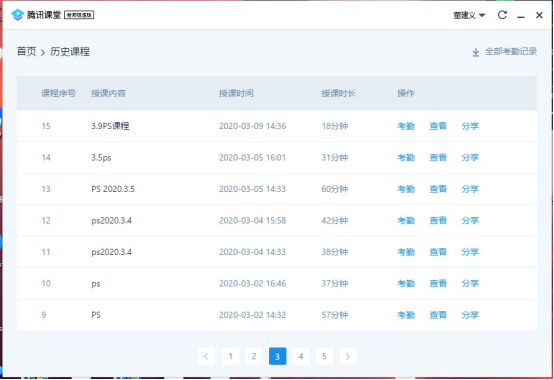Open 考勤 for course 15 3.9PS课程
The width and height of the screenshot is (554, 380).
click(x=406, y=126)
